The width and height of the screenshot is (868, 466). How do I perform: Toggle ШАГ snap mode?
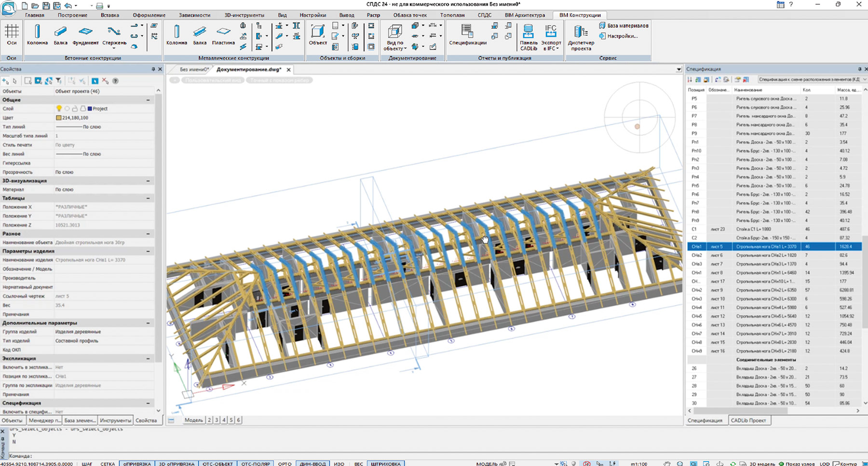87,464
